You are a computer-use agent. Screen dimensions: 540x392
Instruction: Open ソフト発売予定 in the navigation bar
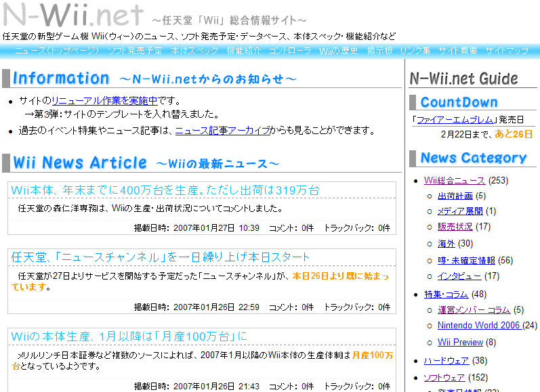135,51
